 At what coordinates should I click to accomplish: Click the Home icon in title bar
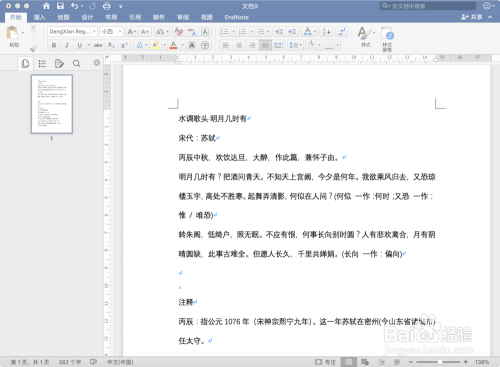coord(46,6)
